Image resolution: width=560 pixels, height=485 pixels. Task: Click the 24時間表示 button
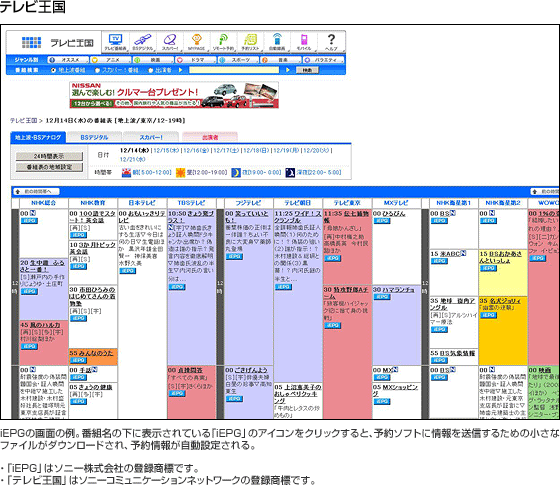(49, 156)
